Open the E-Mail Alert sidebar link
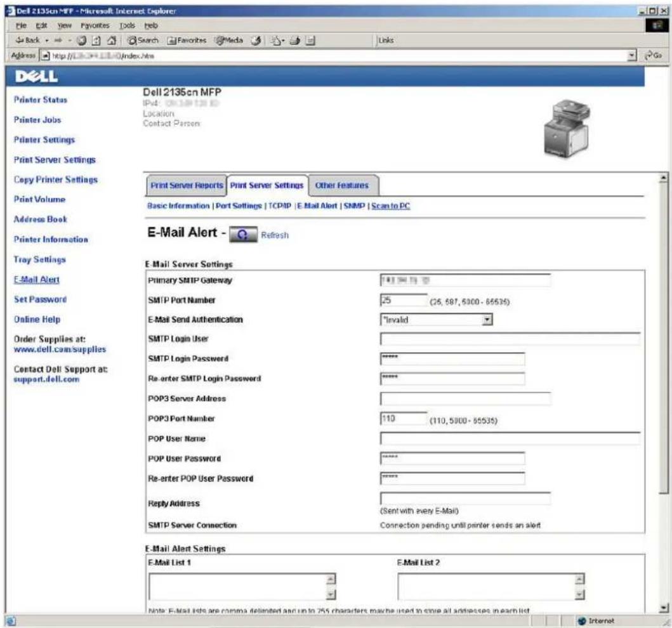Viewport: 672px width, 628px height. pyautogui.click(x=36, y=280)
